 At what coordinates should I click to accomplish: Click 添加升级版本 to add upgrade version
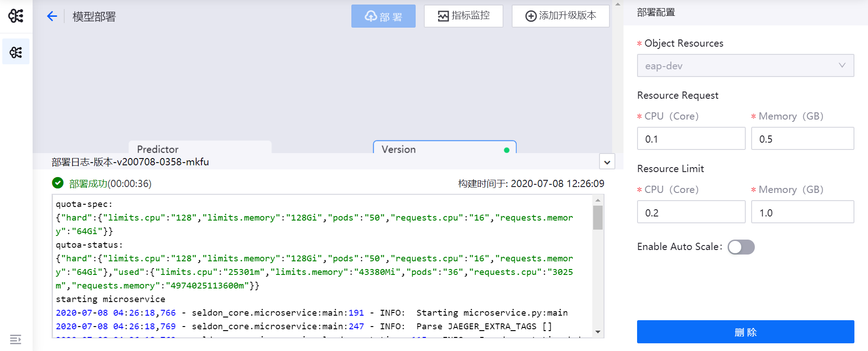(x=561, y=16)
